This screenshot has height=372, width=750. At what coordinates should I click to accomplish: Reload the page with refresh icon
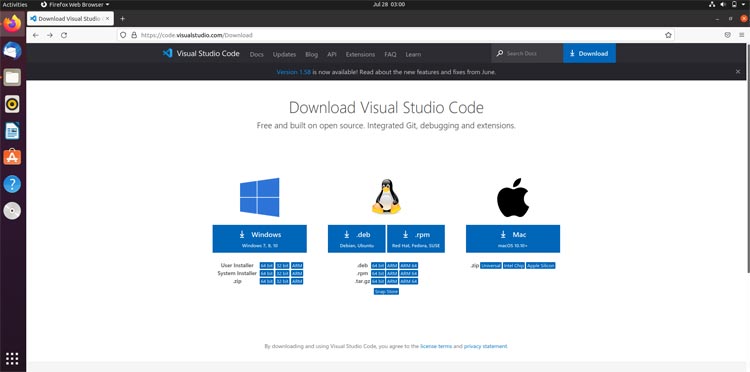pyautogui.click(x=64, y=35)
